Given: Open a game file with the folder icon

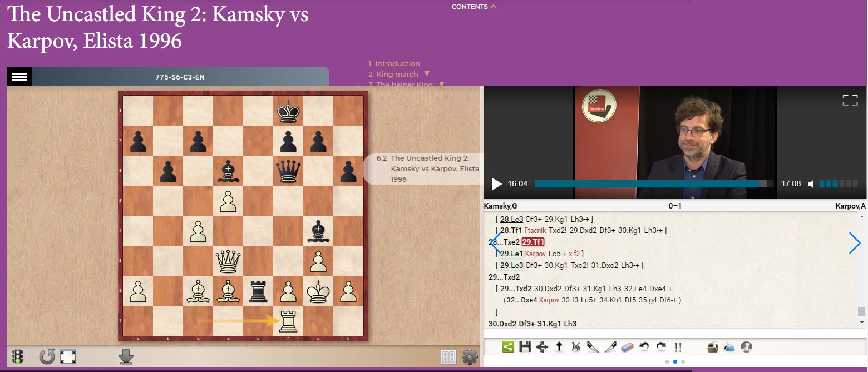Looking at the screenshot, I should pos(712,347).
